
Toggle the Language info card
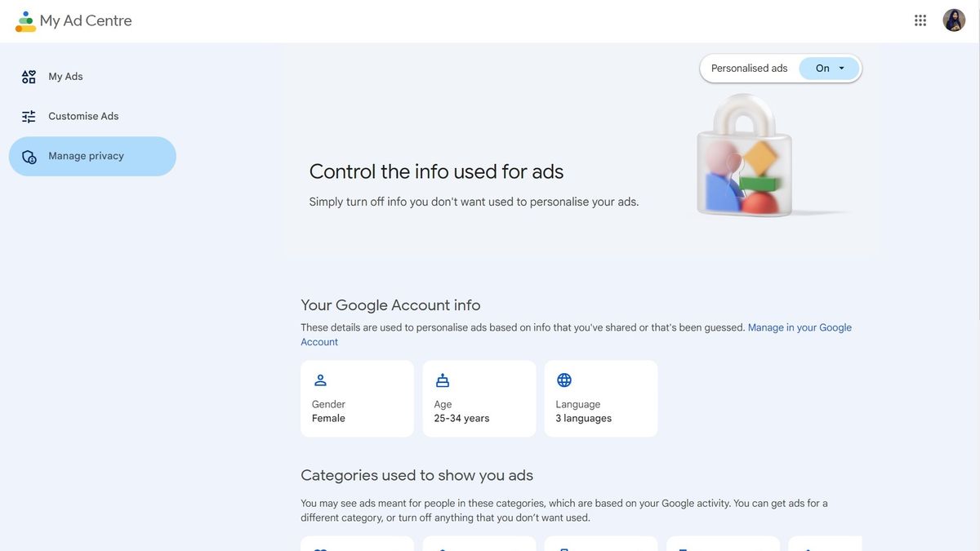point(601,398)
